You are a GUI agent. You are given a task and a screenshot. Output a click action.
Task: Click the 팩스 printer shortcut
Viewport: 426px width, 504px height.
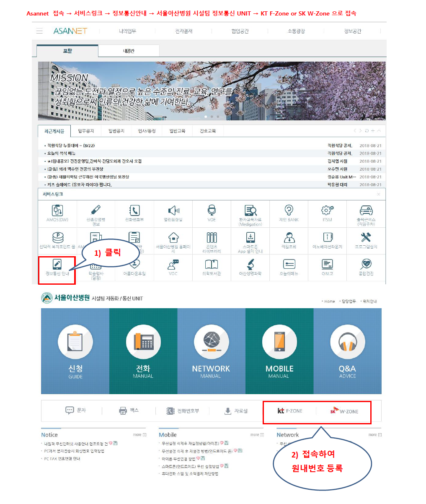click(x=129, y=410)
